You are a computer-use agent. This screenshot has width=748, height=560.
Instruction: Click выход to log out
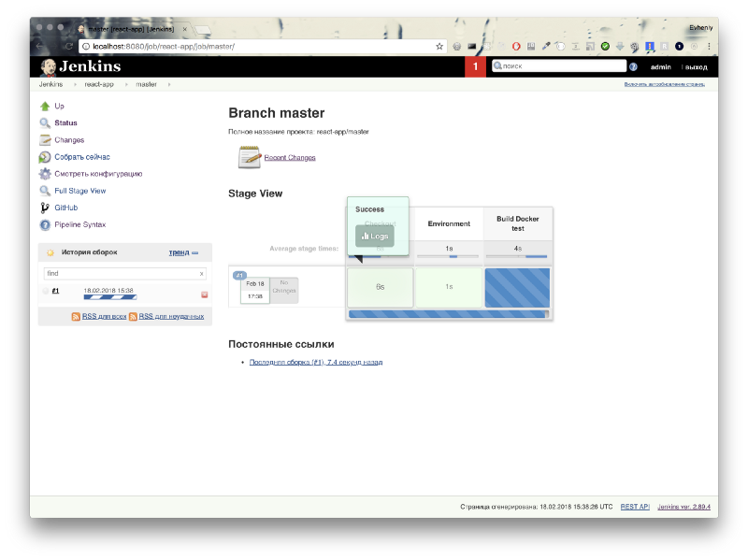[x=696, y=67]
